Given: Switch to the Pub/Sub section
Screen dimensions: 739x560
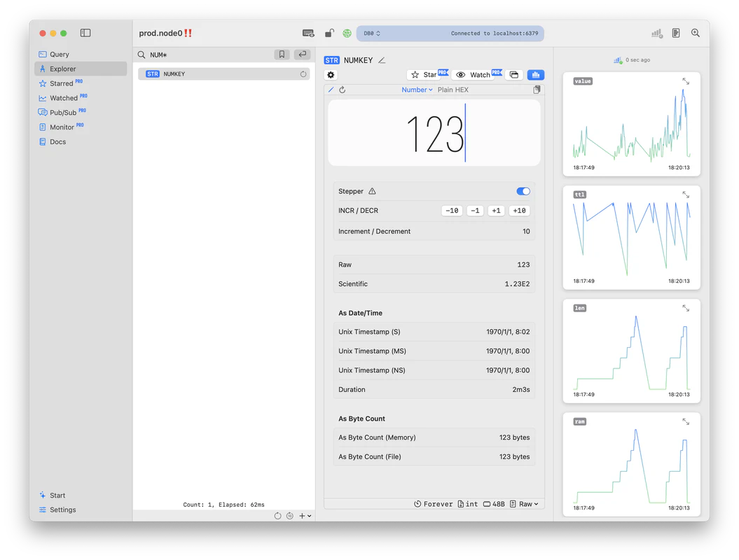Looking at the screenshot, I should (x=62, y=112).
